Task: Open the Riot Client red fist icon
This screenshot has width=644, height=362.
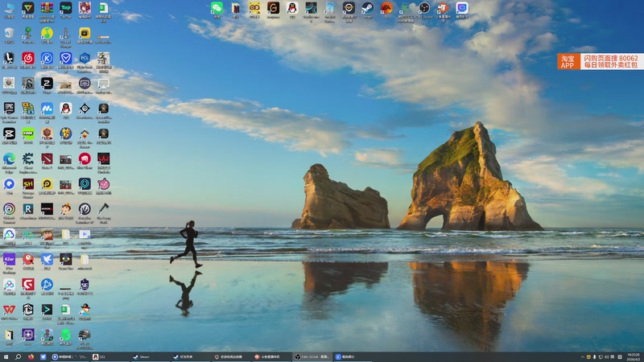Action: [x=85, y=159]
